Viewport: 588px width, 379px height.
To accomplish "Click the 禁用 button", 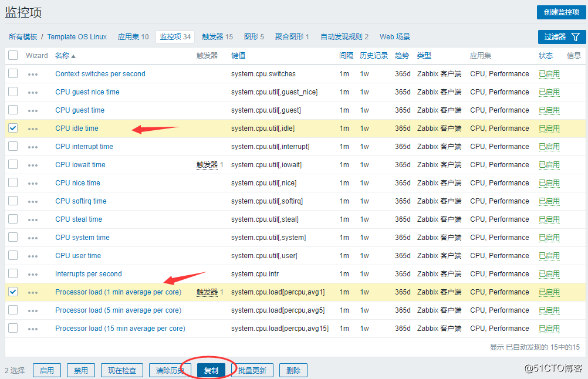I will pyautogui.click(x=80, y=370).
